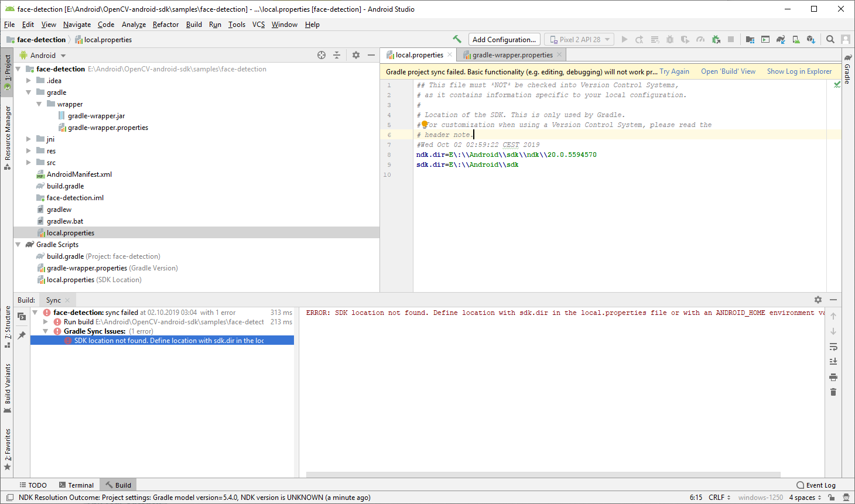
Task: Expand the jni folder
Action: coord(28,139)
